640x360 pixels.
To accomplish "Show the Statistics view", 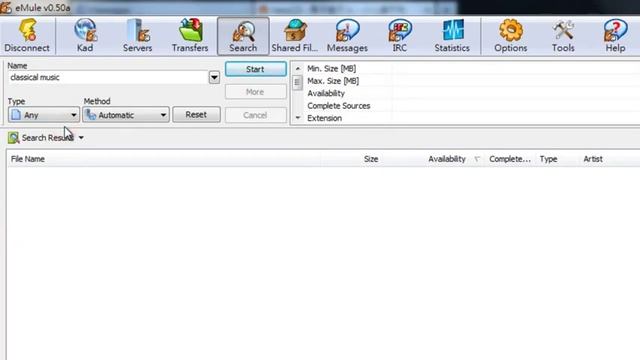I will pyautogui.click(x=452, y=36).
